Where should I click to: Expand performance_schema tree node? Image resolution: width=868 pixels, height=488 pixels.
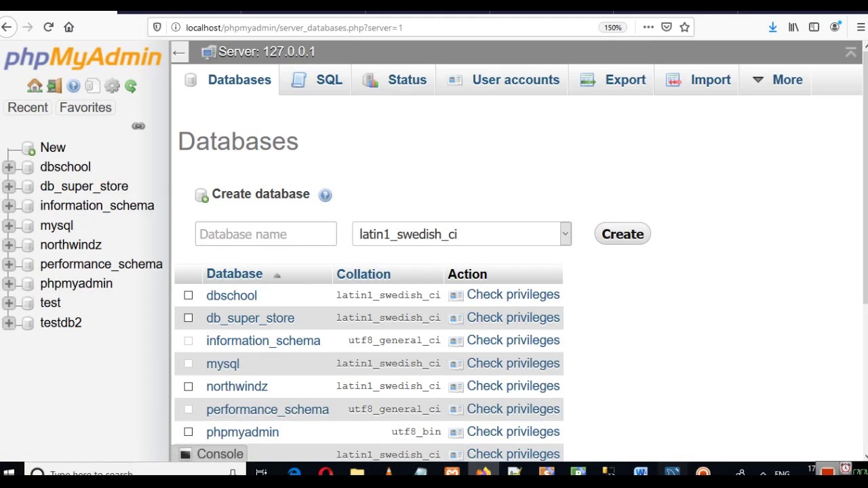[x=9, y=264]
